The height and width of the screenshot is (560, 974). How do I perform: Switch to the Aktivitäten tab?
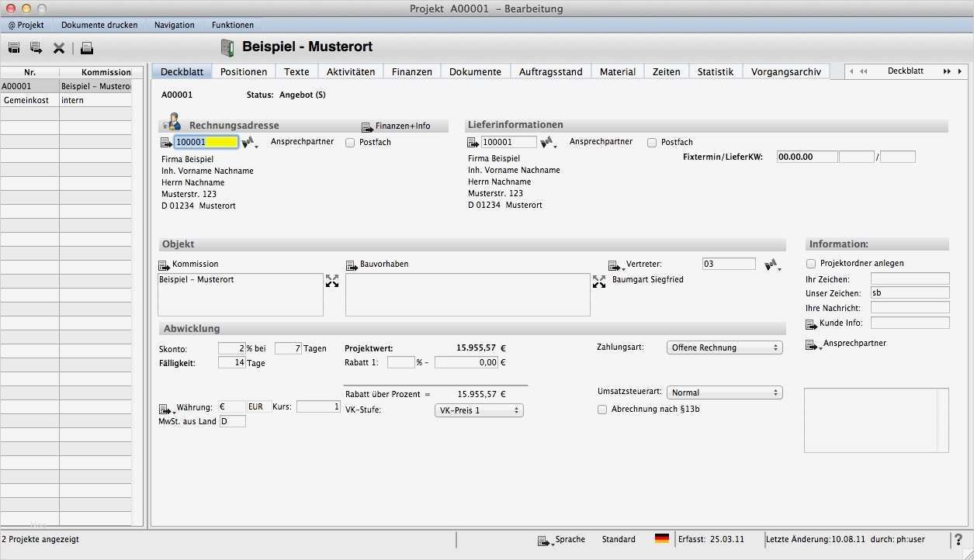click(x=351, y=71)
